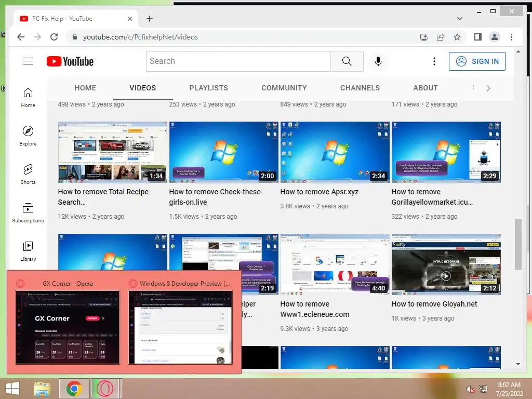Open YouTube settings three-dot menu

(x=434, y=61)
